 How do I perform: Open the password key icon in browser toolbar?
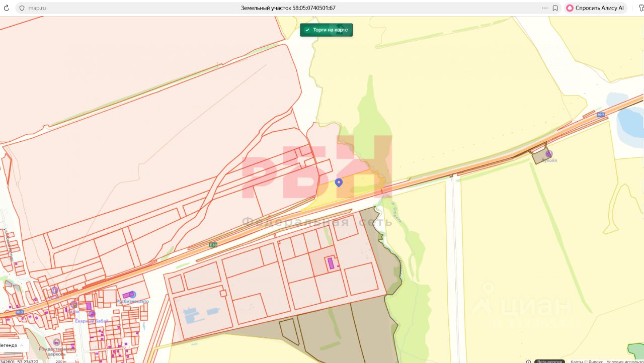[641, 8]
